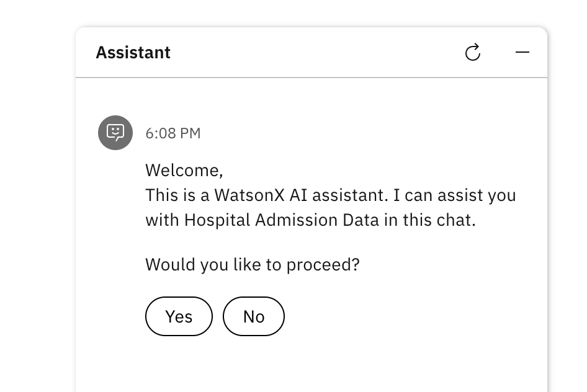Click the phrase Hospital Admission Data
Screen dimensions: 587x392
[282, 220]
